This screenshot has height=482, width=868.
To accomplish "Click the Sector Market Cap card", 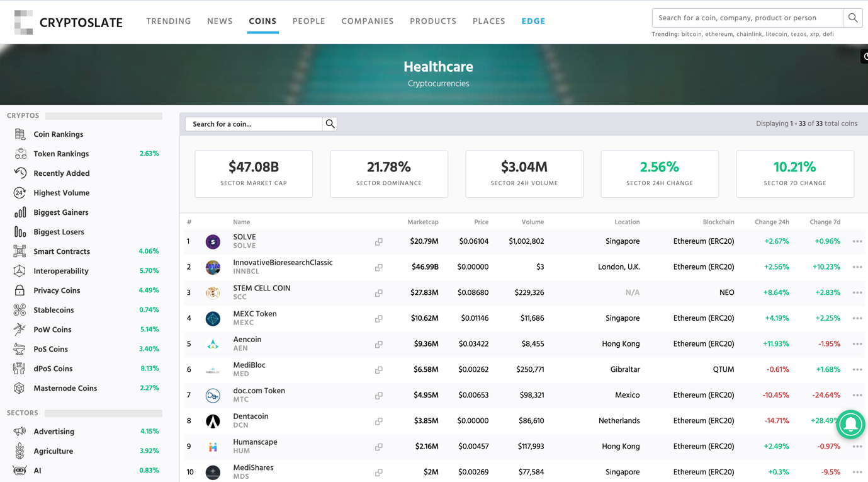I will (254, 174).
